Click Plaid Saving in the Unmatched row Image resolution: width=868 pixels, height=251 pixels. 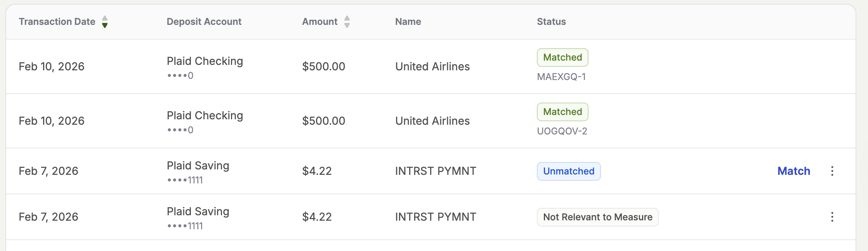point(198,166)
